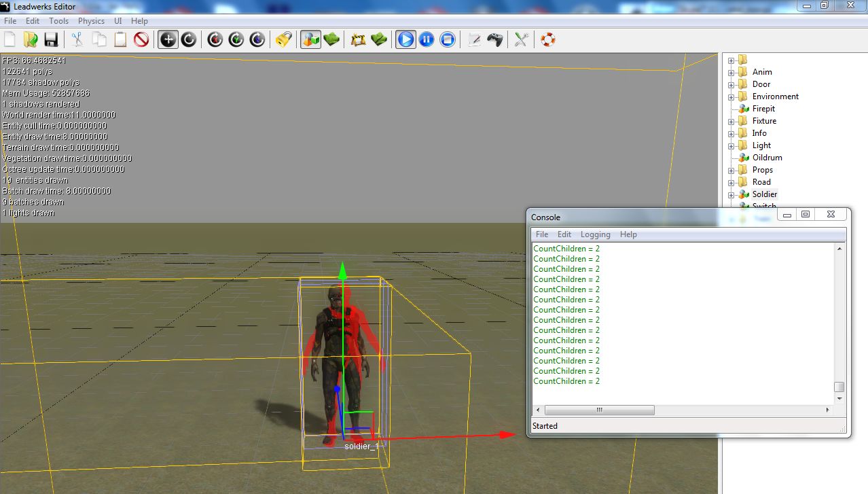Expand the Light folder node
This screenshot has height=494, width=868.
731,145
